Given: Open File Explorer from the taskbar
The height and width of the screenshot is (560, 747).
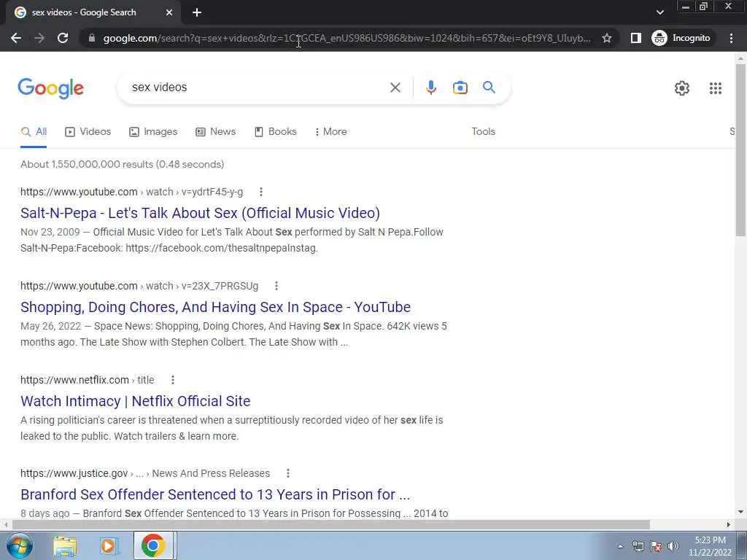Looking at the screenshot, I should (x=65, y=546).
